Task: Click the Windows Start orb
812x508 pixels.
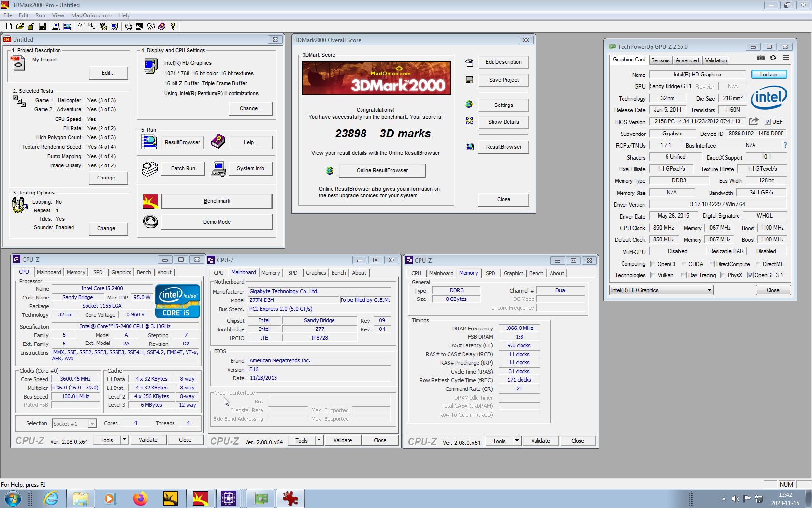Action: click(x=13, y=498)
